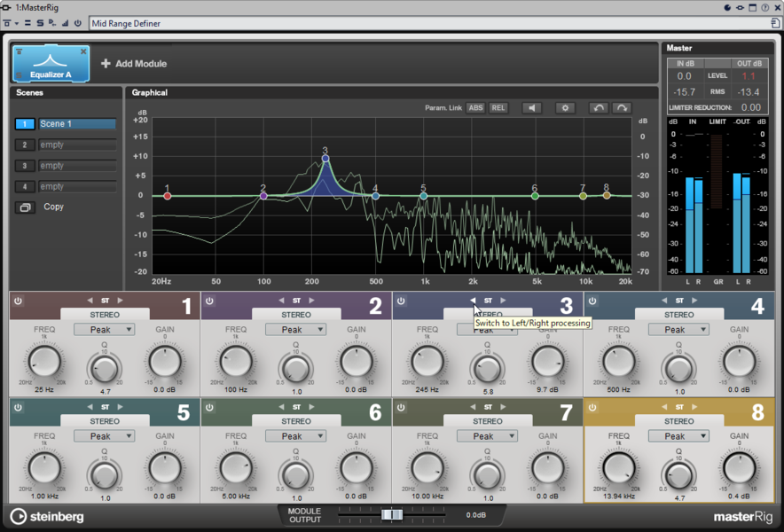Redo the equalizer change
Screen dimensions: 784x532
(622, 108)
